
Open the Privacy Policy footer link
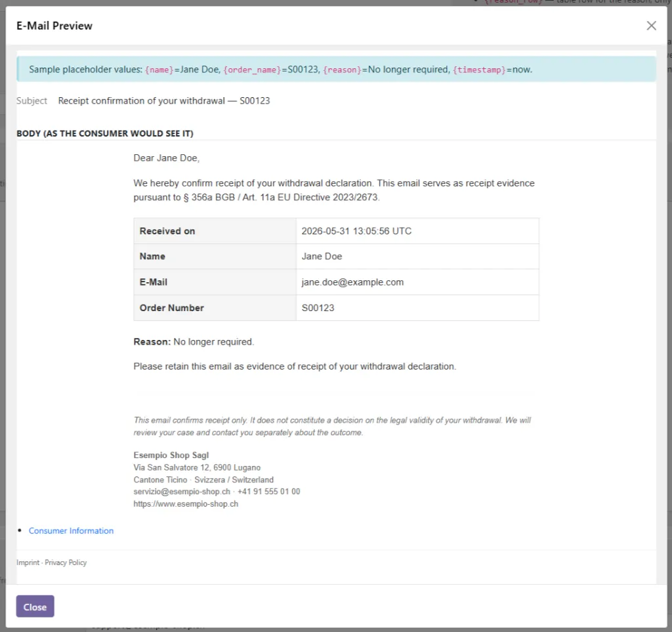(66, 562)
